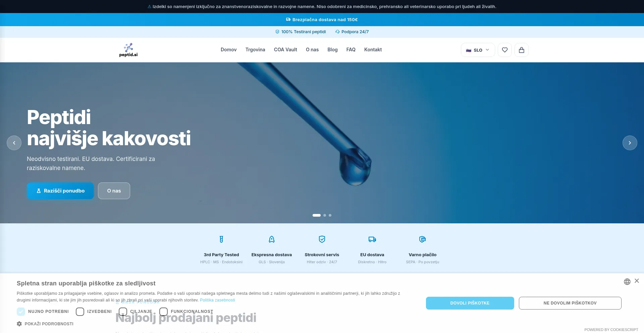
Task: Open the Domov menu item
Action: coord(228,50)
